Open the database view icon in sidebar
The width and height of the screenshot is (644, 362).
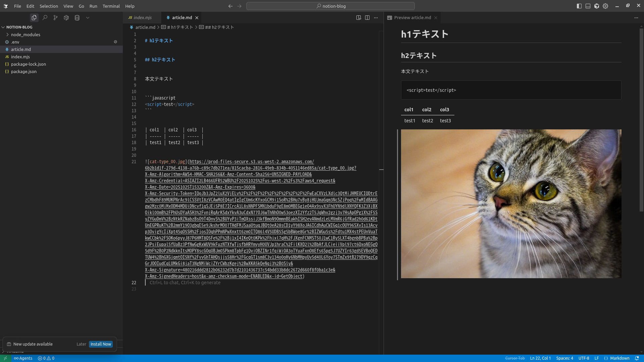coord(77,18)
